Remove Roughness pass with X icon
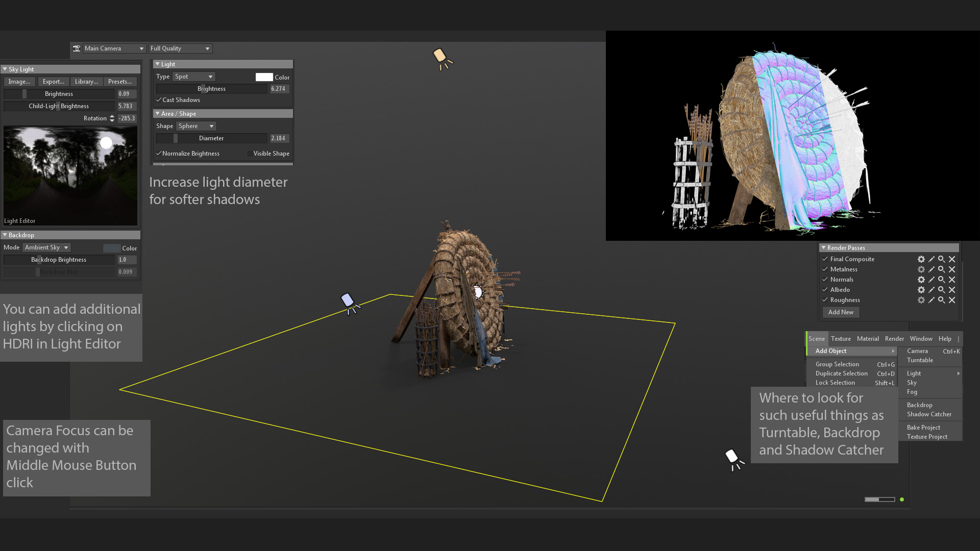Screen dimensions: 980x551 tap(952, 300)
